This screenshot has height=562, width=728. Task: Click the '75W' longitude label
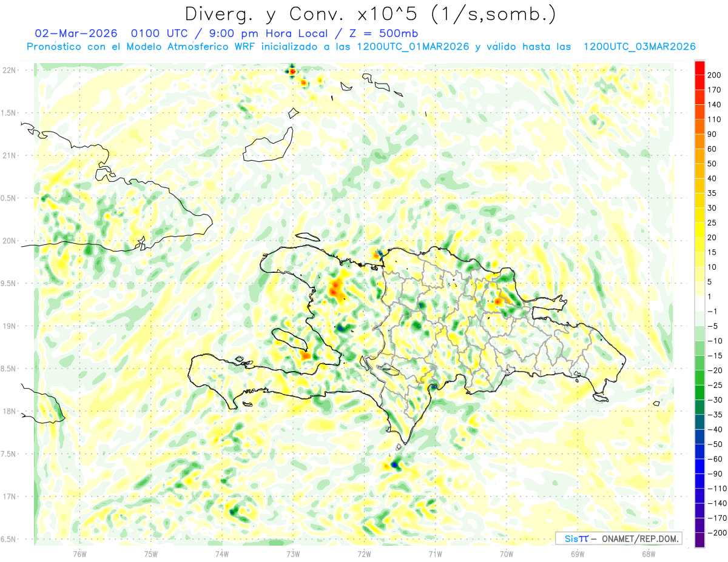[151, 554]
